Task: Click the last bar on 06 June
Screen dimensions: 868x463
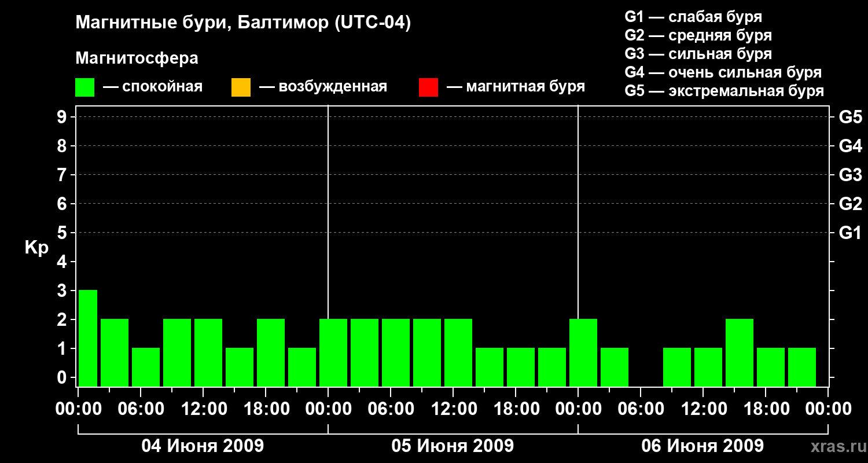Action: [x=802, y=367]
